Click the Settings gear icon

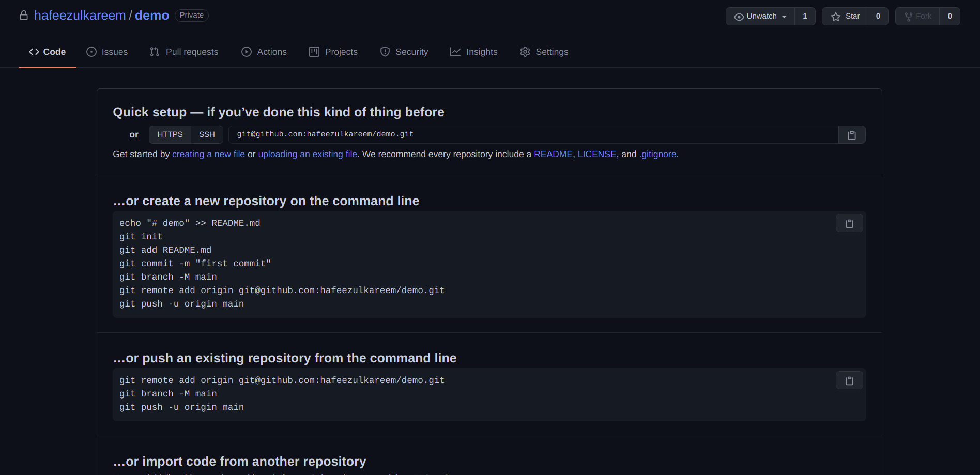[525, 52]
